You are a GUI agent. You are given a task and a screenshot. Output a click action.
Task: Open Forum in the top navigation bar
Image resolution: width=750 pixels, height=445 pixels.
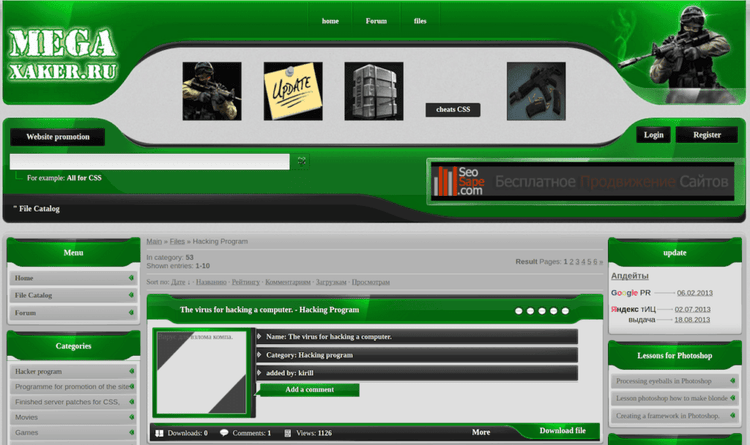pyautogui.click(x=376, y=21)
